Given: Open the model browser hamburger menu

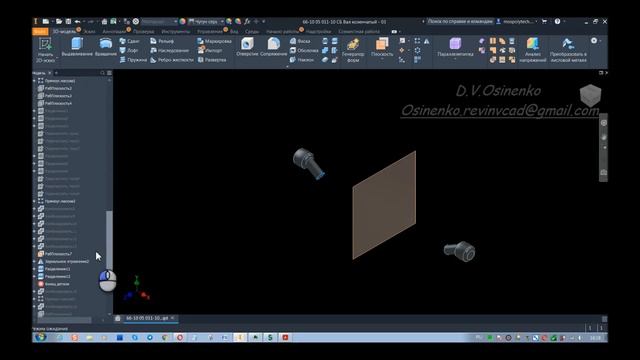Looking at the screenshot, I should [109, 73].
